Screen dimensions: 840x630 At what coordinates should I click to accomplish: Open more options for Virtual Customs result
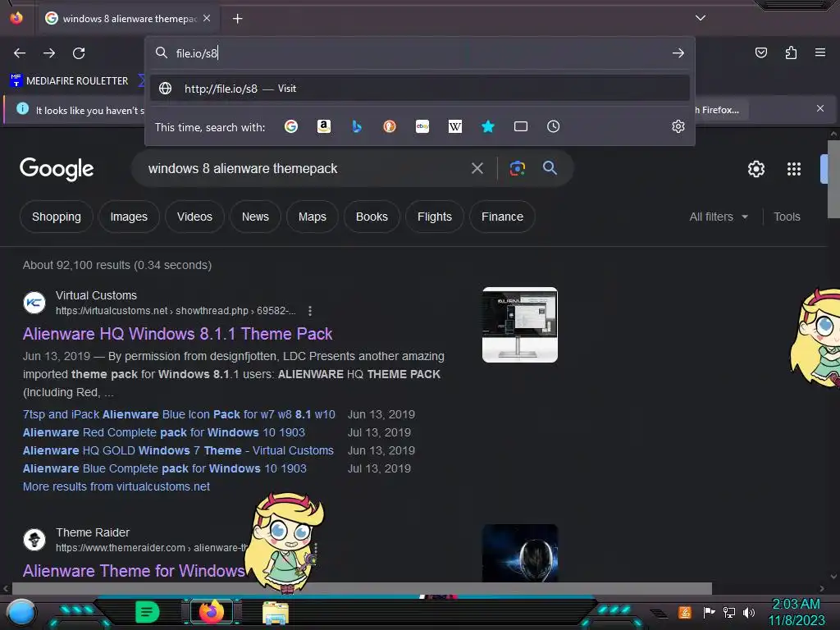pos(309,311)
